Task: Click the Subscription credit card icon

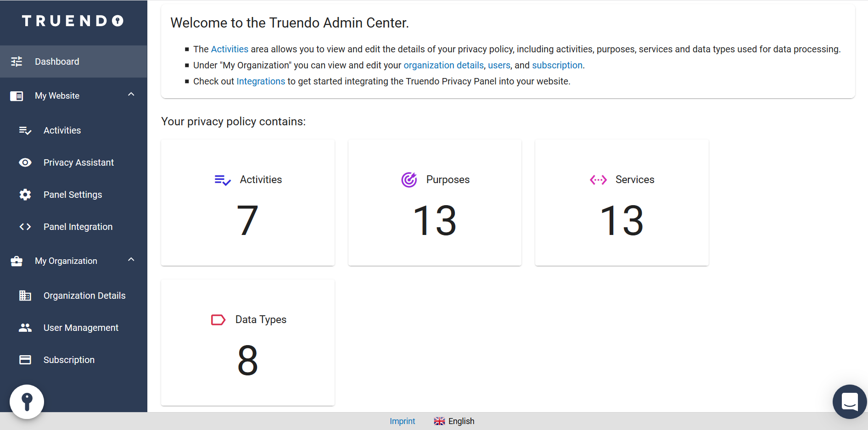Action: pyautogui.click(x=25, y=360)
